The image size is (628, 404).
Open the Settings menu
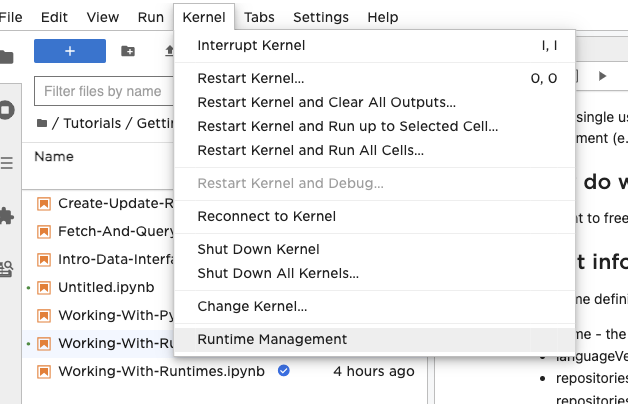tap(321, 17)
